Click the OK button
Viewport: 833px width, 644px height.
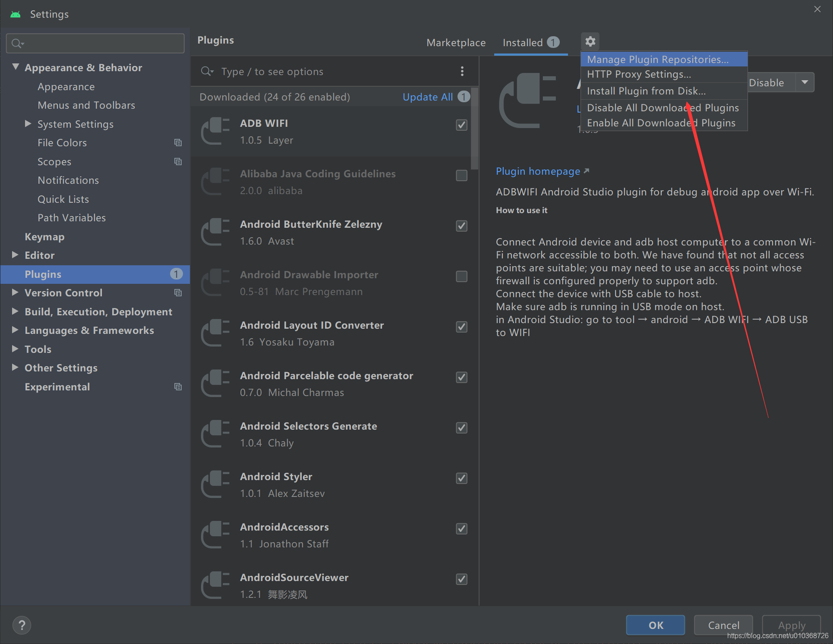coord(655,625)
